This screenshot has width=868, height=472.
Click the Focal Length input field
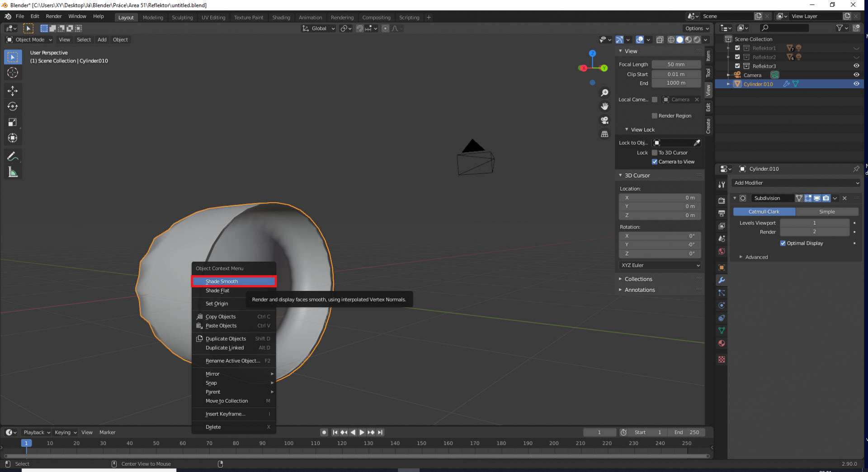point(676,65)
